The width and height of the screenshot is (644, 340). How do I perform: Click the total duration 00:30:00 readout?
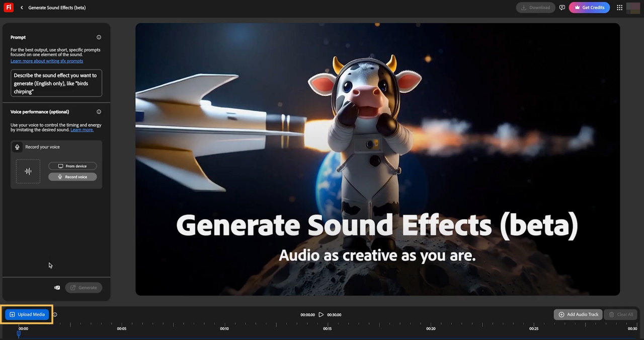[x=334, y=315]
